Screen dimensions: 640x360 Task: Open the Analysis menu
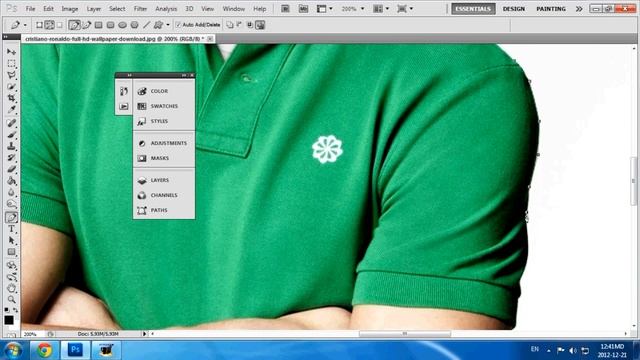[x=166, y=9]
